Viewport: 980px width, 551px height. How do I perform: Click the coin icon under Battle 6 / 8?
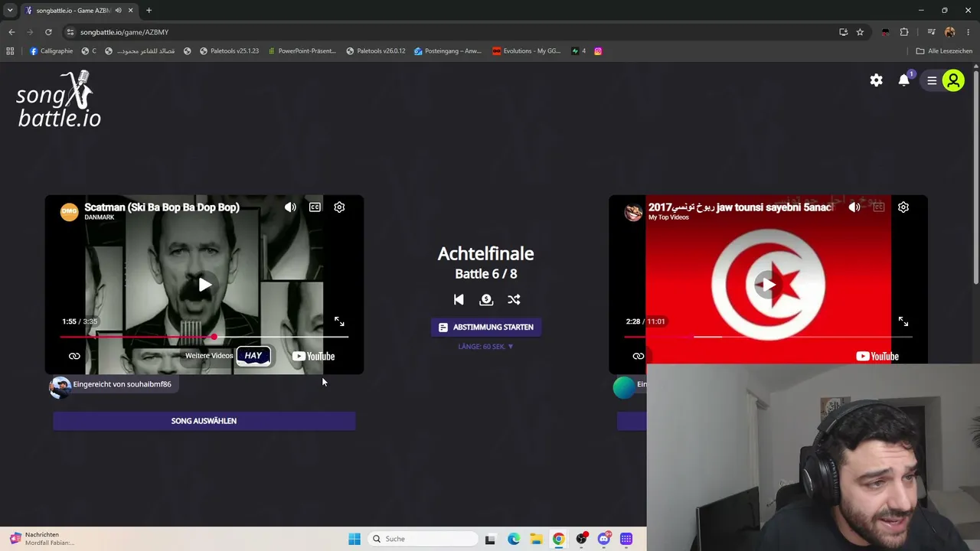point(486,300)
